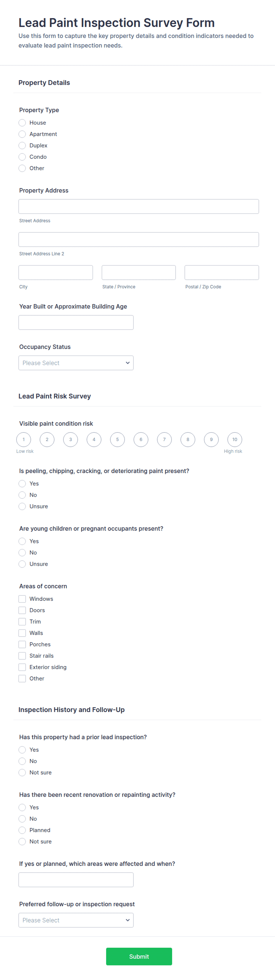This screenshot has width=275, height=980.
Task: Select Yes for peeling or chipping paint
Action: 22,483
